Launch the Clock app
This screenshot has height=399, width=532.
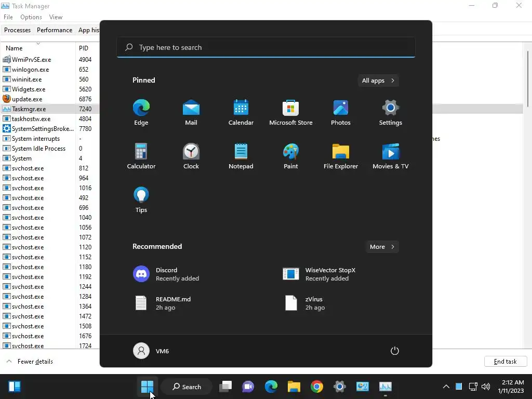[x=191, y=156]
